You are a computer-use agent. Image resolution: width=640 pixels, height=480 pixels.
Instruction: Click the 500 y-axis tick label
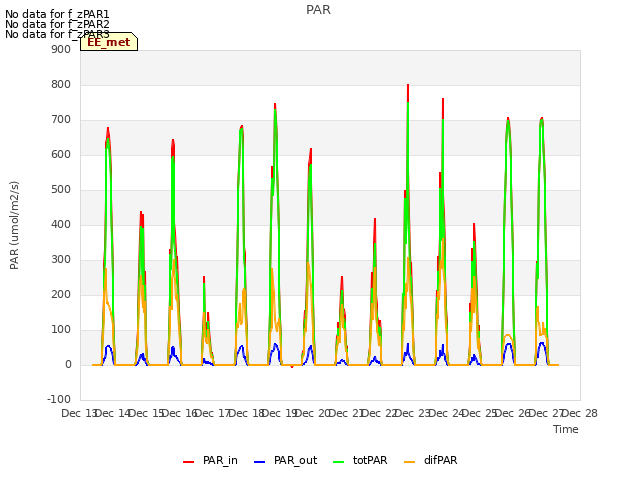(x=61, y=190)
